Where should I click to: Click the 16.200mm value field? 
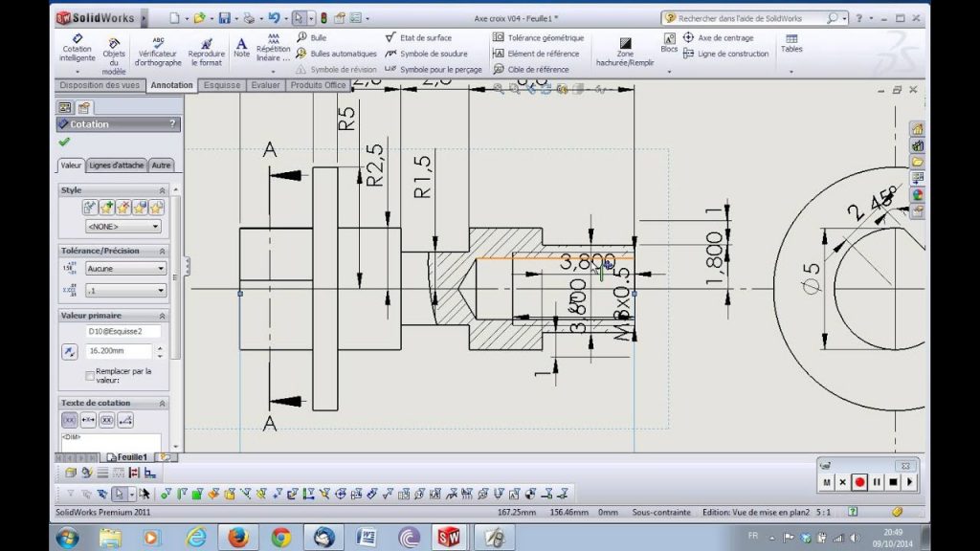pos(119,351)
